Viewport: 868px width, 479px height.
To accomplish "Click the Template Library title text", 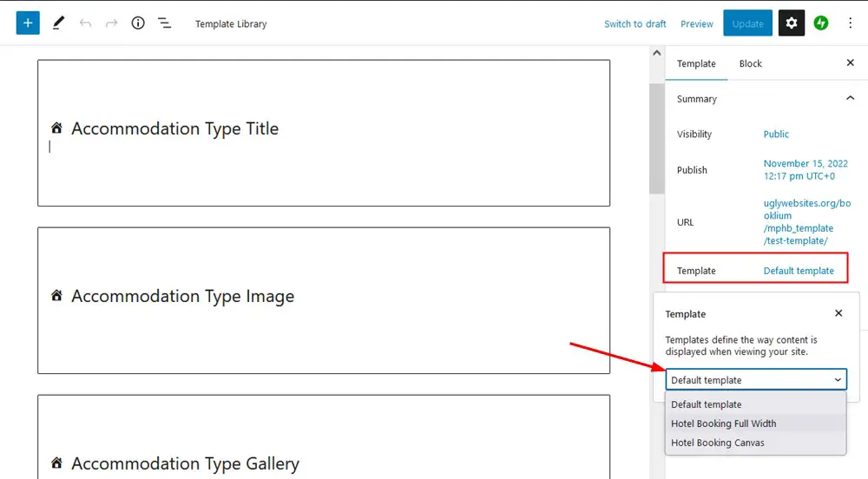I will point(231,23).
